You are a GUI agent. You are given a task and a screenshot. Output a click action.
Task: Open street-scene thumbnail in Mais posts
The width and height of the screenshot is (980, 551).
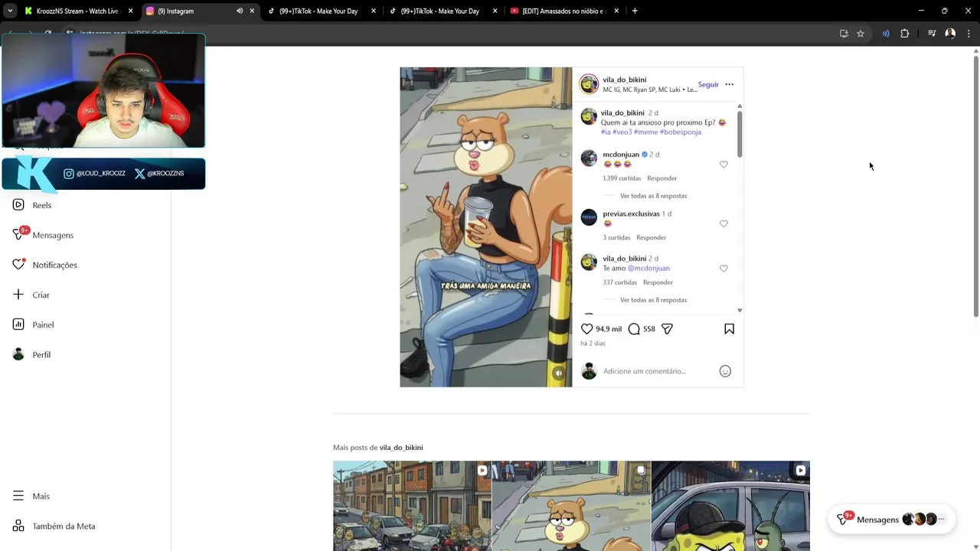(412, 506)
